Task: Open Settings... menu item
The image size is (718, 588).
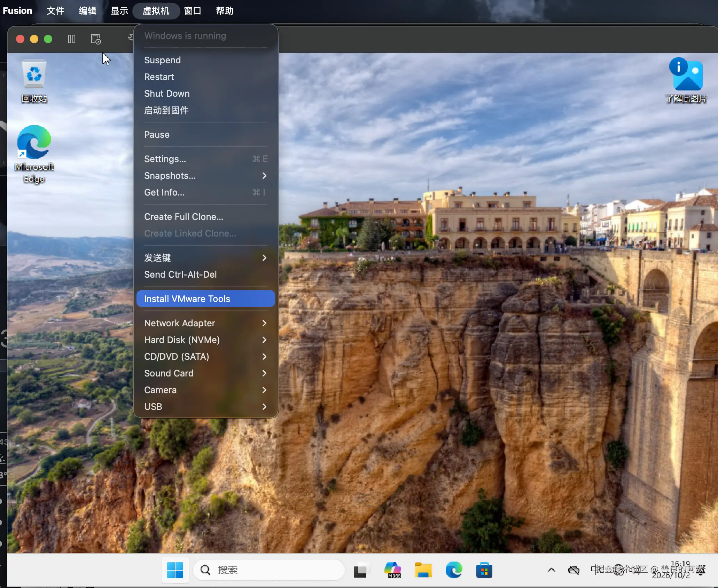Action: click(x=205, y=159)
